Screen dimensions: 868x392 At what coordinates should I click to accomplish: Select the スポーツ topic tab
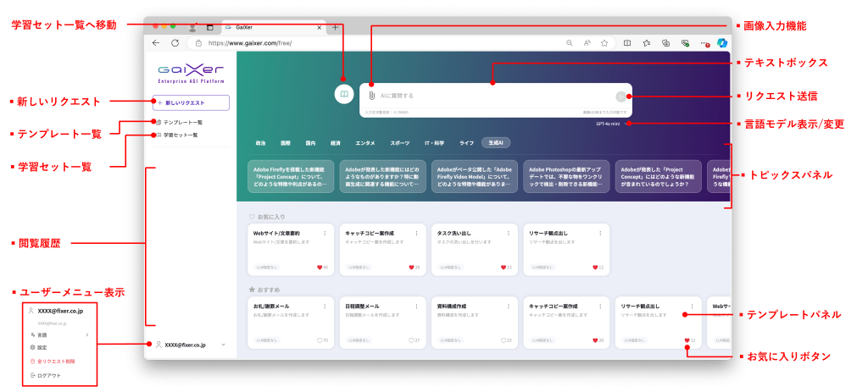coord(399,143)
